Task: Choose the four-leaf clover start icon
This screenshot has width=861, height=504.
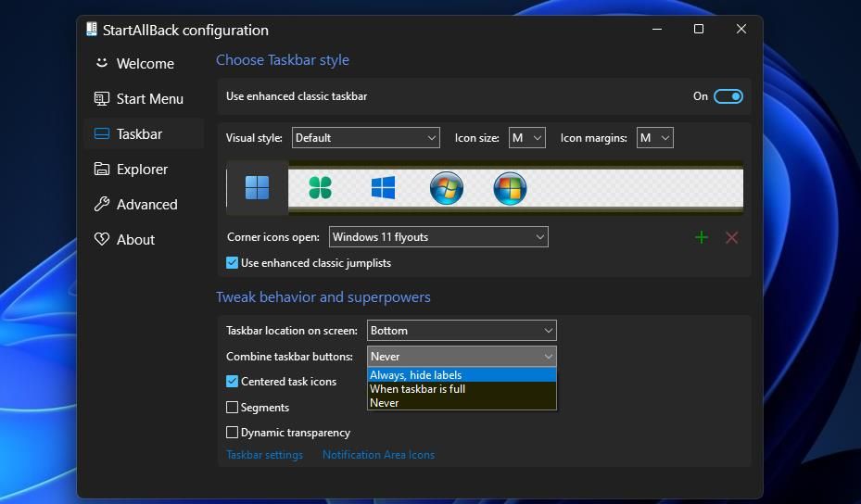Action: click(x=320, y=188)
